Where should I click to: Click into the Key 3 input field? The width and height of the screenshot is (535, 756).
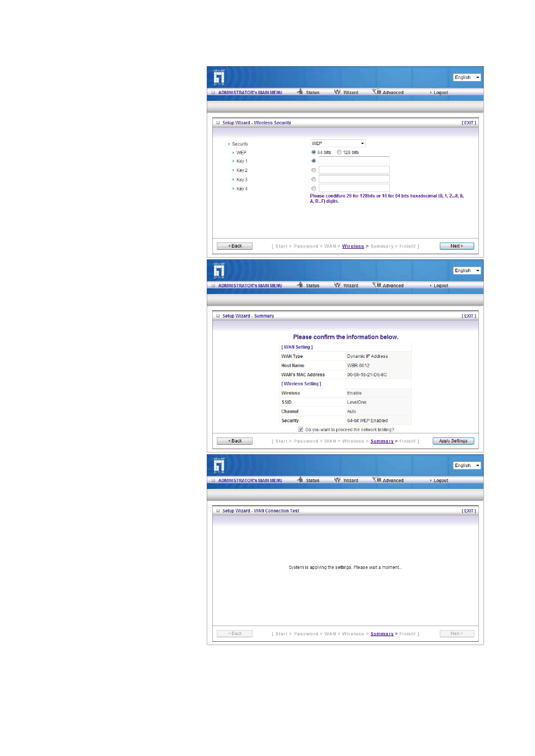pyautogui.click(x=354, y=179)
